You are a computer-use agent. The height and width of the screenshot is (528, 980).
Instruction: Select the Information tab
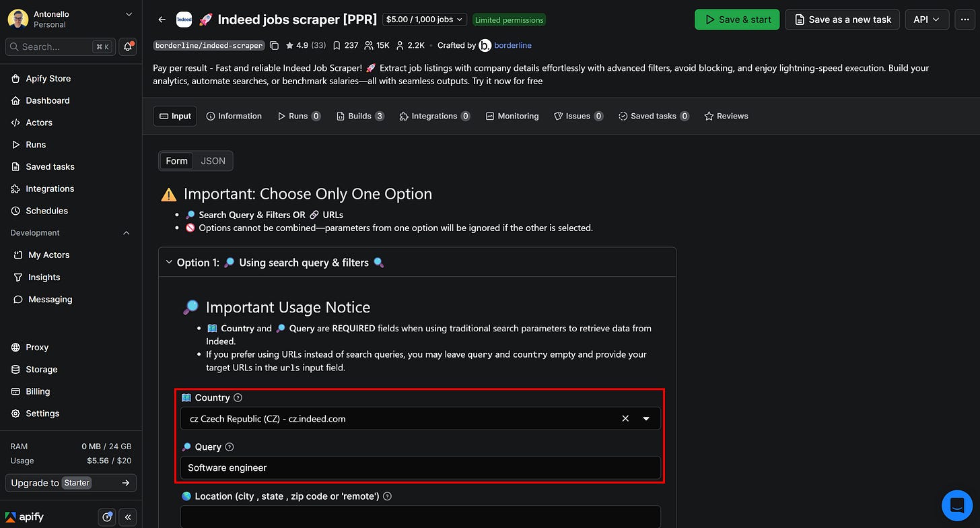(234, 116)
